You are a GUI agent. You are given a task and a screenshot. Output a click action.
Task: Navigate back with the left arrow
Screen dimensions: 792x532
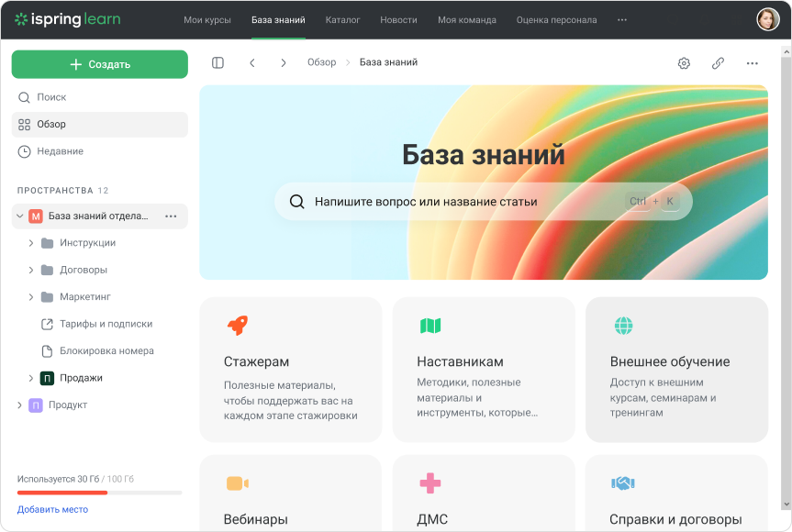click(x=251, y=62)
